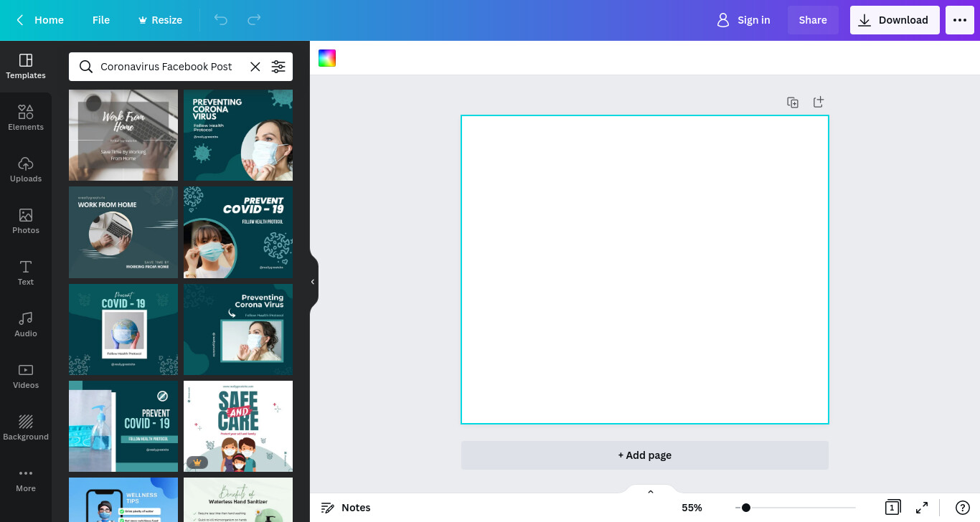This screenshot has height=522, width=980.
Task: Open the Resize premium option
Action: point(160,20)
